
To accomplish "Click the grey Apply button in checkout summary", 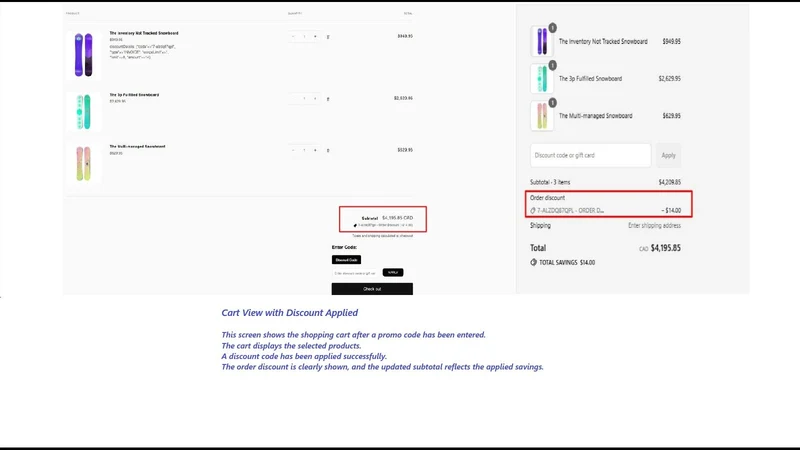I will point(668,155).
